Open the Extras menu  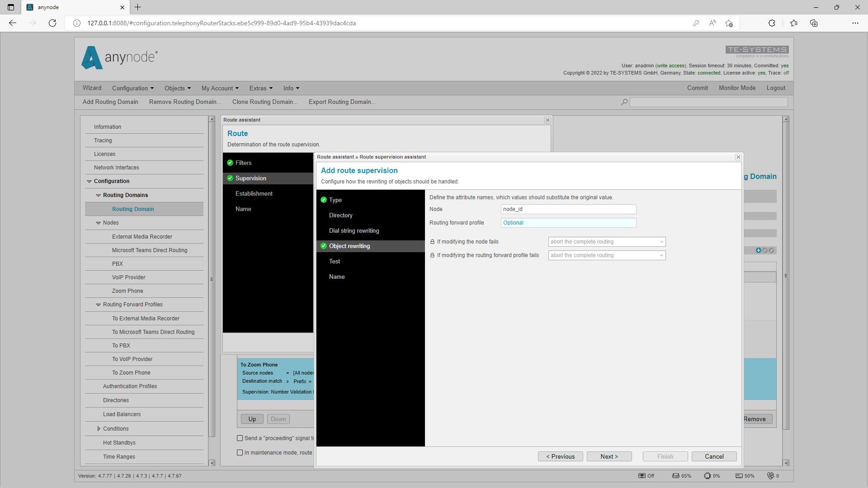click(x=261, y=88)
